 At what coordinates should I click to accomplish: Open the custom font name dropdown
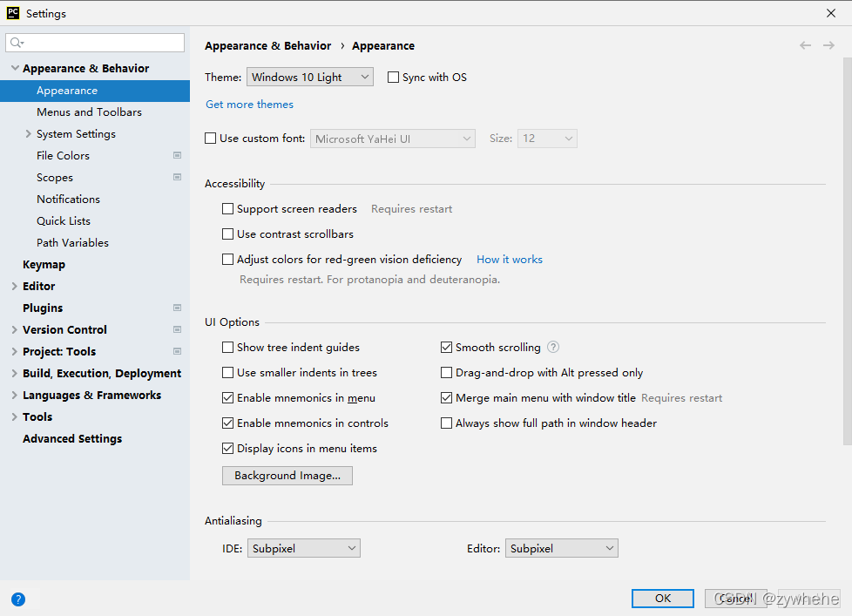pos(392,139)
